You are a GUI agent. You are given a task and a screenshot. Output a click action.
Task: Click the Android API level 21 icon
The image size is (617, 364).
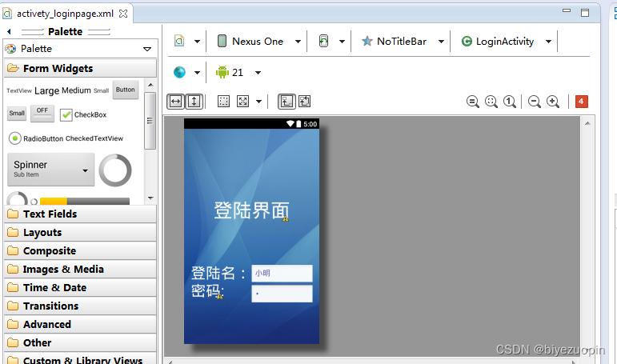point(222,72)
